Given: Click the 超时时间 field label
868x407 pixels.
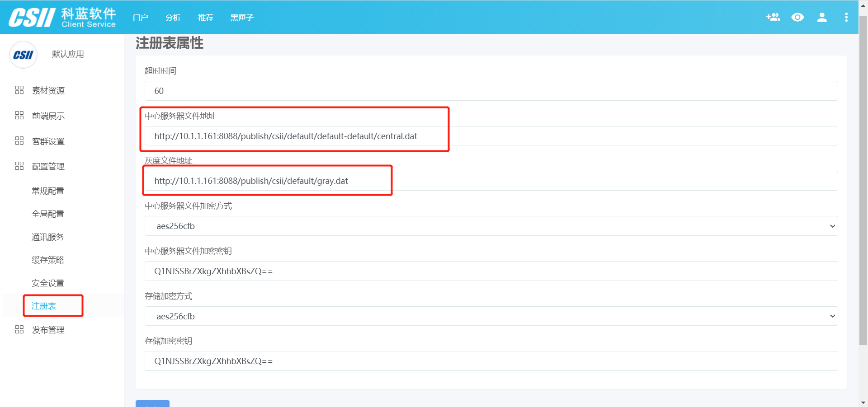Looking at the screenshot, I should pyautogui.click(x=160, y=71).
